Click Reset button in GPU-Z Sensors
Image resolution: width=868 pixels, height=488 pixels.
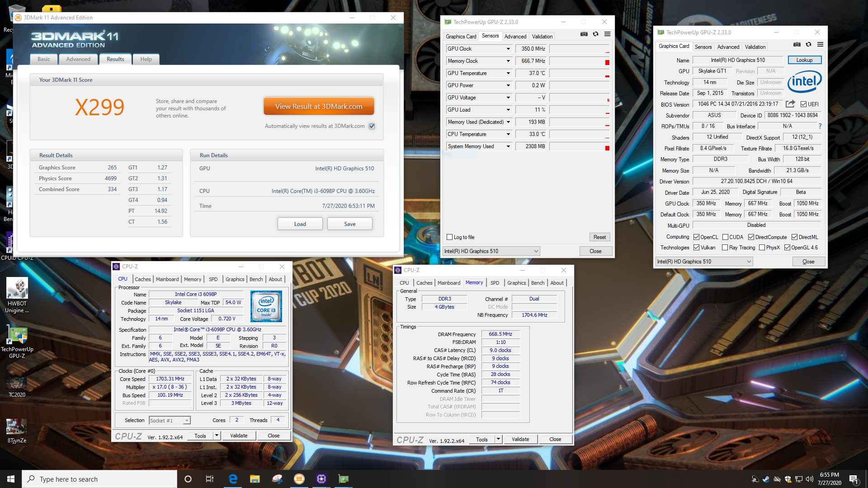(x=599, y=237)
